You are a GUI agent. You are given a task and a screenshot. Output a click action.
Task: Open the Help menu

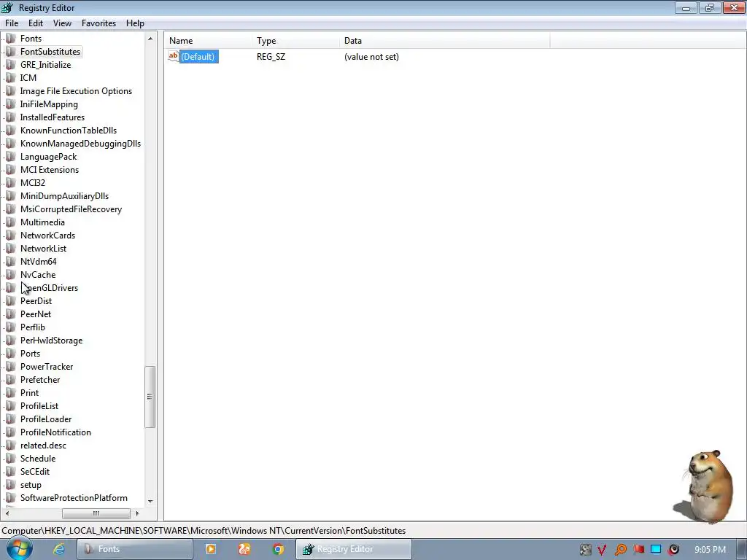(135, 23)
